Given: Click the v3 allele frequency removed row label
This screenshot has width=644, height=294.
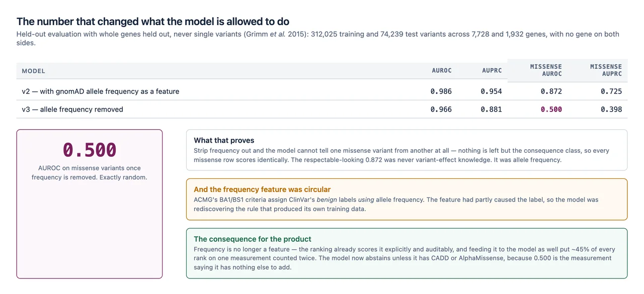Looking at the screenshot, I should tap(72, 109).
